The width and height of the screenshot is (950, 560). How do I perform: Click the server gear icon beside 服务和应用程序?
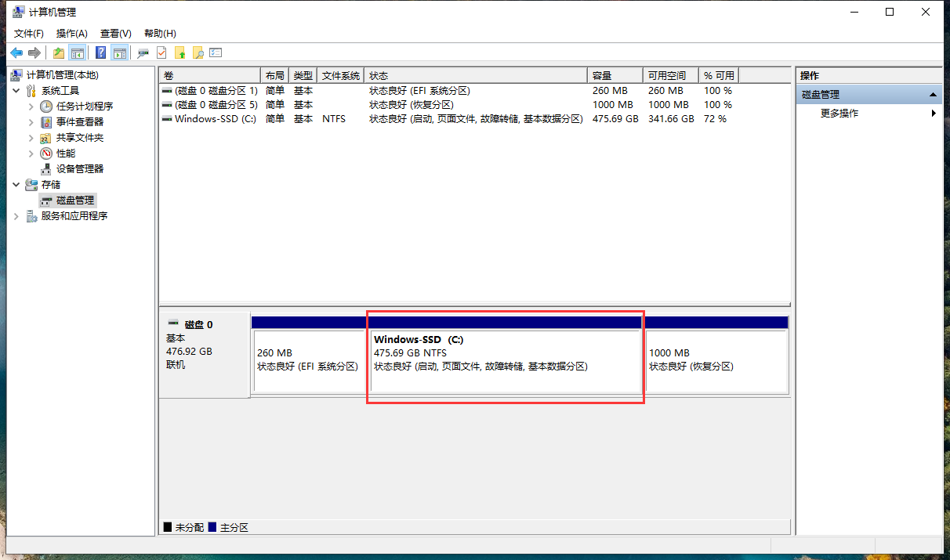[x=32, y=216]
